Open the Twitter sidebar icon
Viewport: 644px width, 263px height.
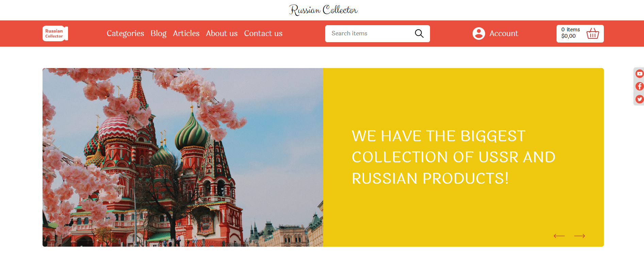tap(640, 99)
